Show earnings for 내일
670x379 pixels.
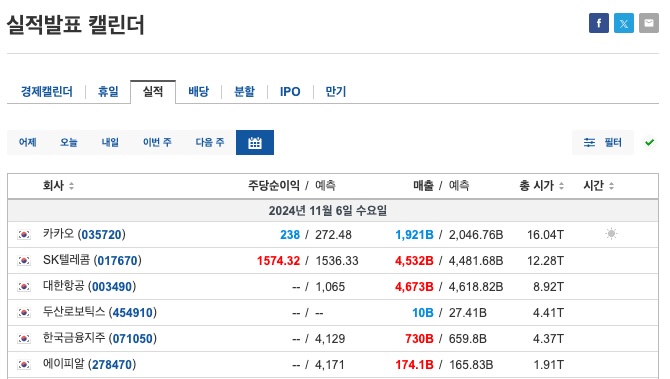click(110, 142)
